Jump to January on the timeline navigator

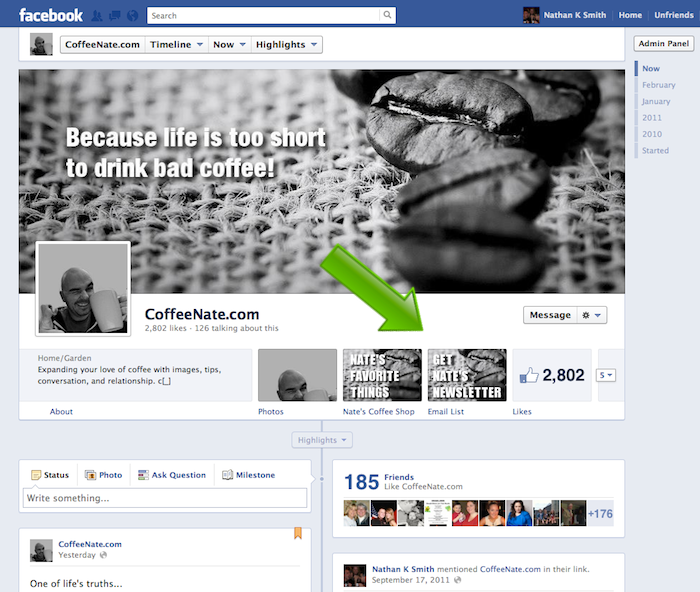coord(656,101)
